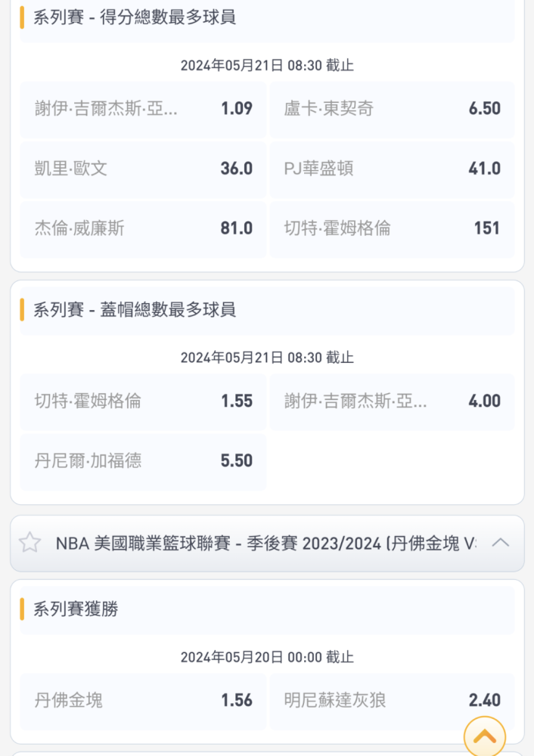Viewport: 534px width, 756px height.
Task: Select 盧卡·東契奇 odds 6.50
Action: tap(392, 109)
